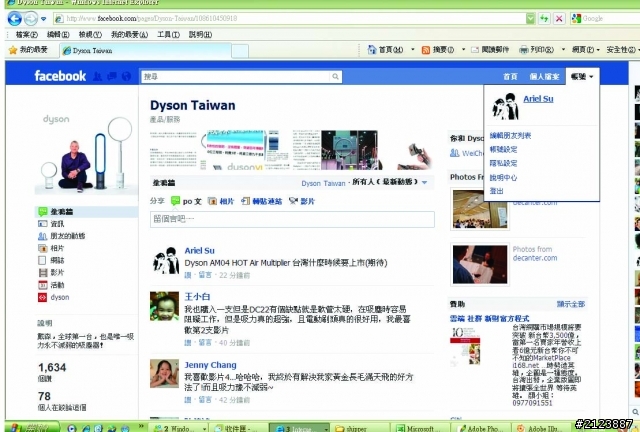Viewport: 640px width, 432px height.
Task: Click the 相片 photo share option
Action: click(221, 201)
